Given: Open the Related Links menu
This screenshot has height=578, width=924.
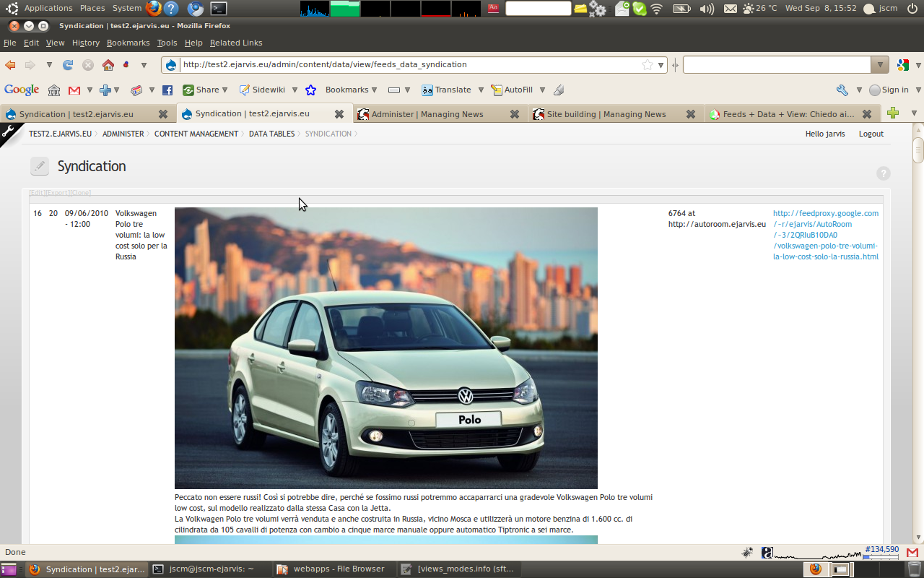Looking at the screenshot, I should [236, 43].
